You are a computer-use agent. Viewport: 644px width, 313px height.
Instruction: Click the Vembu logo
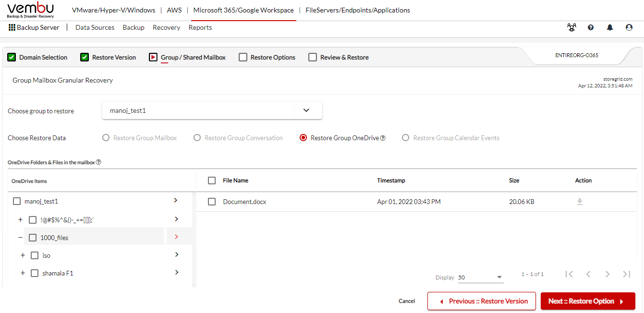31,11
